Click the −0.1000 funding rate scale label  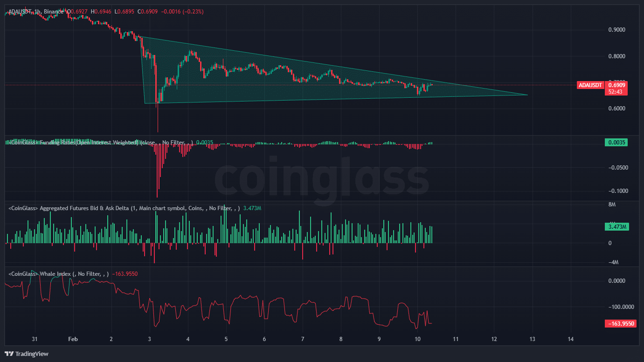click(617, 191)
